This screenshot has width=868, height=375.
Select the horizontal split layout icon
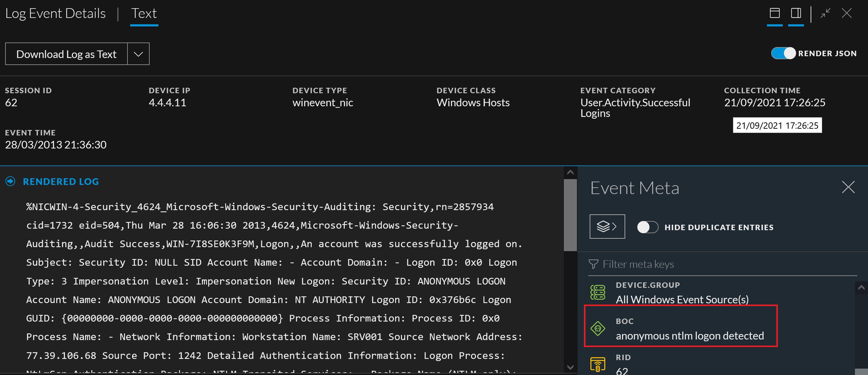[775, 13]
